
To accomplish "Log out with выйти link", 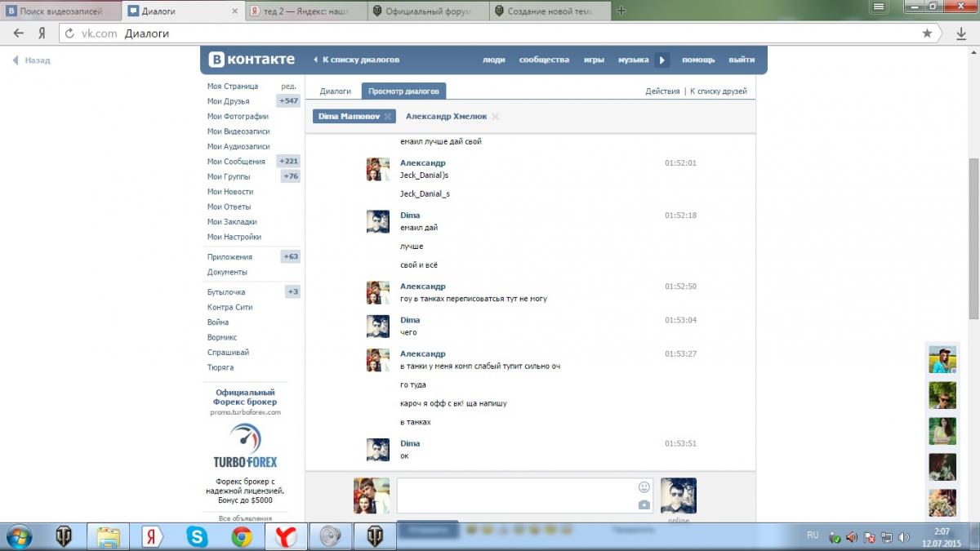I will [x=742, y=60].
